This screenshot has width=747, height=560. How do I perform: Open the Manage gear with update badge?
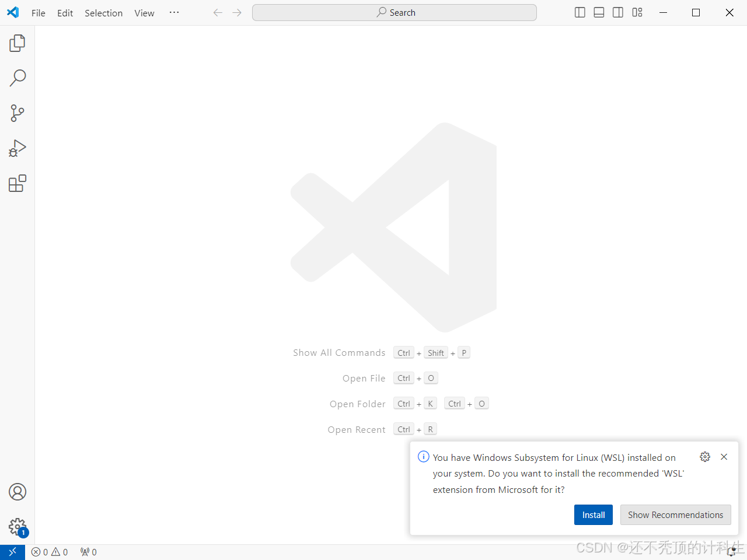[18, 527]
